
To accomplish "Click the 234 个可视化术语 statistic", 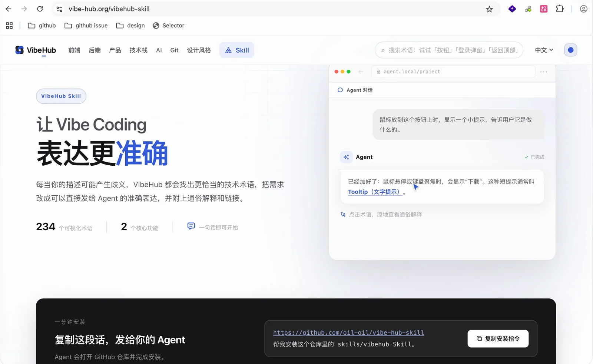I will click(64, 227).
